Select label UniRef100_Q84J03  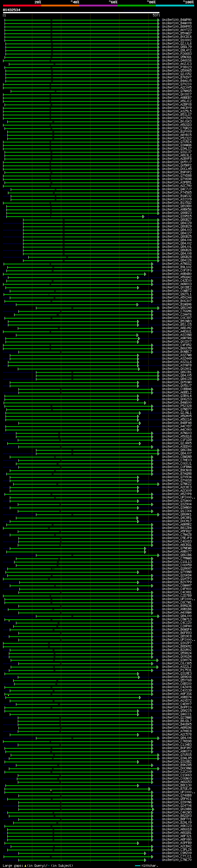point(176,230)
